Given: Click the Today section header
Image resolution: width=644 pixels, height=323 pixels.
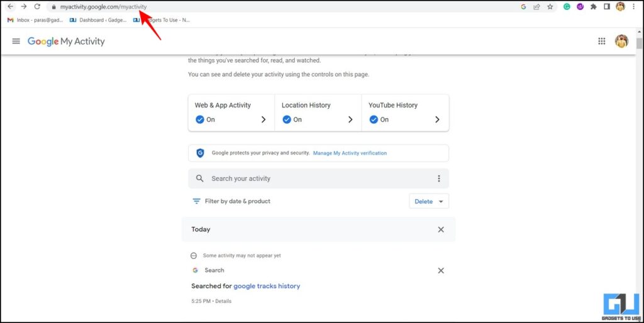Looking at the screenshot, I should [318, 229].
